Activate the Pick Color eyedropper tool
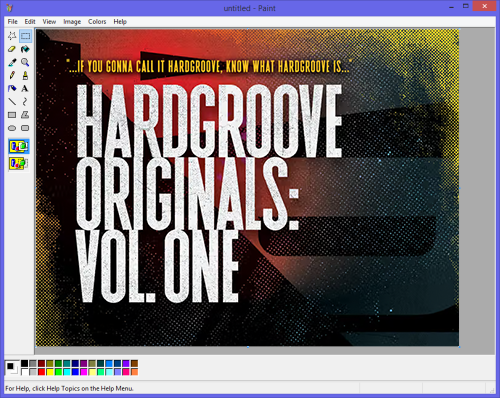 (12, 62)
